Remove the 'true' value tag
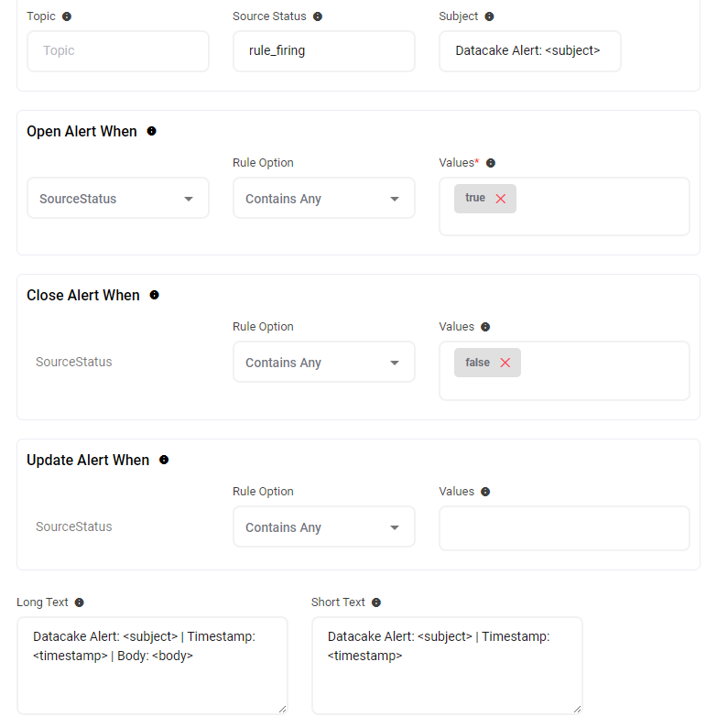Screen dimensions: 728x727 pyautogui.click(x=501, y=199)
